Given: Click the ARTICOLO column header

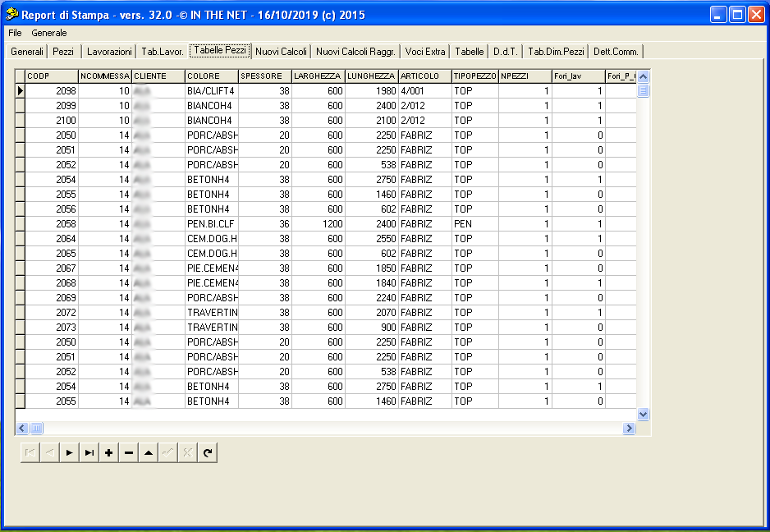Looking at the screenshot, I should click(425, 76).
